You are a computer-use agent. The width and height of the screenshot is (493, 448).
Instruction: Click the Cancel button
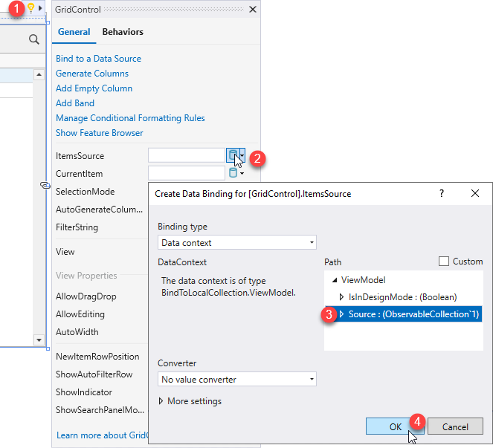pyautogui.click(x=455, y=426)
